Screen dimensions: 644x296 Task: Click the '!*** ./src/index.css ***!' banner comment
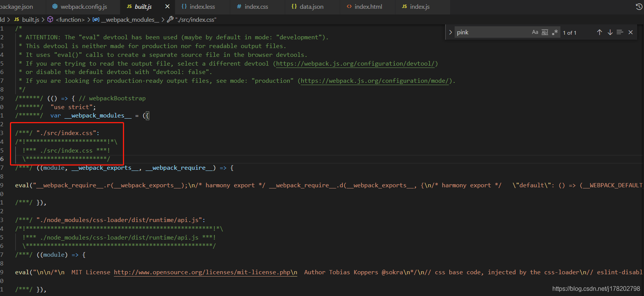pyautogui.click(x=66, y=151)
